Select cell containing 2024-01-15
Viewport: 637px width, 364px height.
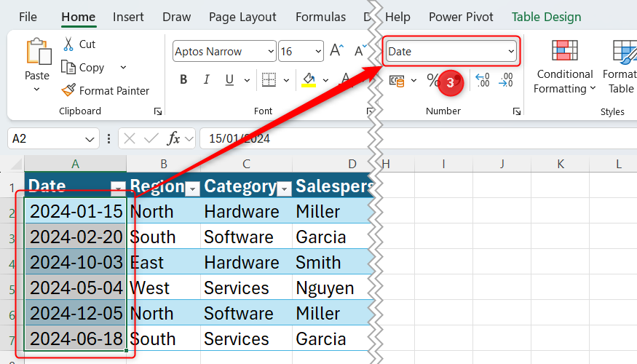click(x=76, y=211)
